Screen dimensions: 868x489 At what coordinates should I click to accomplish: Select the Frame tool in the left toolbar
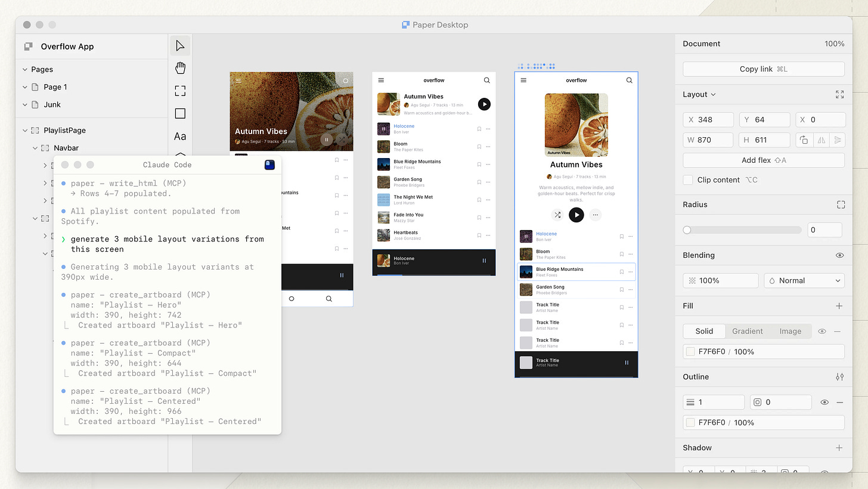click(x=180, y=91)
